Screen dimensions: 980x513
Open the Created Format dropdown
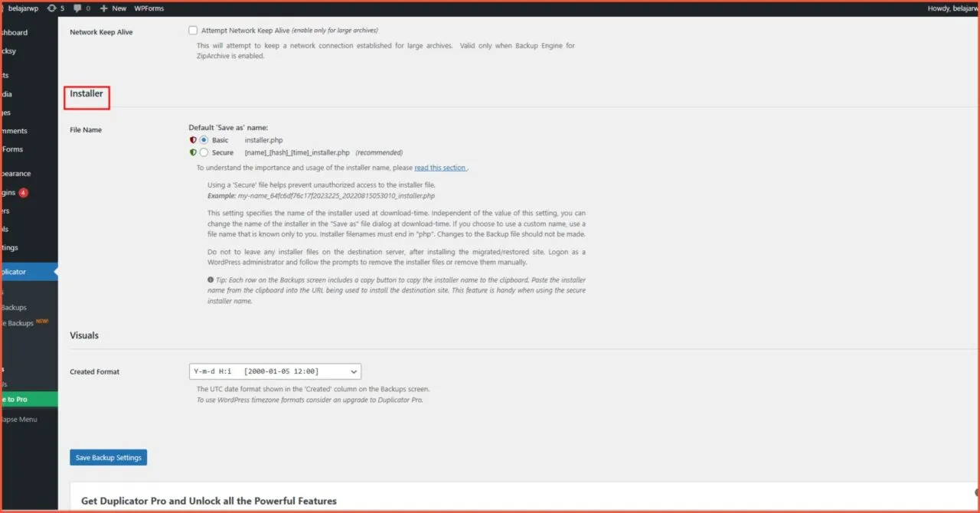point(275,371)
